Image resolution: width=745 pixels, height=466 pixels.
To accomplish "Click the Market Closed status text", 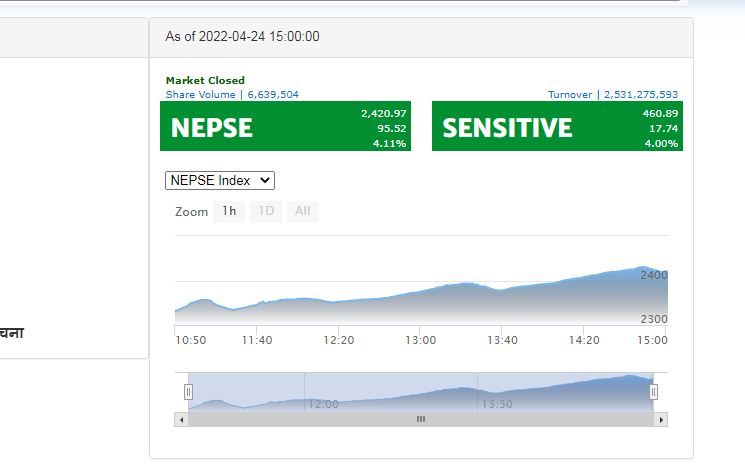I will tap(205, 81).
